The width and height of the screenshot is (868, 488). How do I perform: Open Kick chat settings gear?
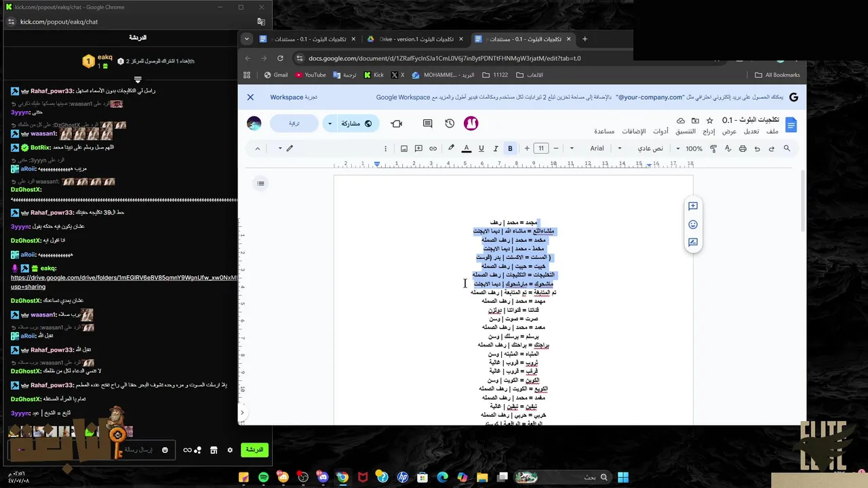pos(230,450)
